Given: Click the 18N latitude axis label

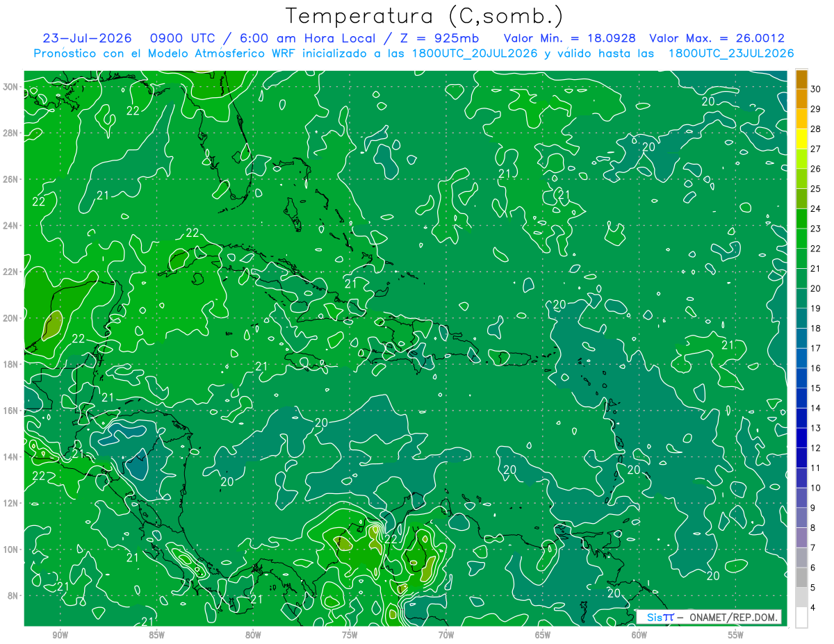Looking at the screenshot, I should tap(12, 364).
